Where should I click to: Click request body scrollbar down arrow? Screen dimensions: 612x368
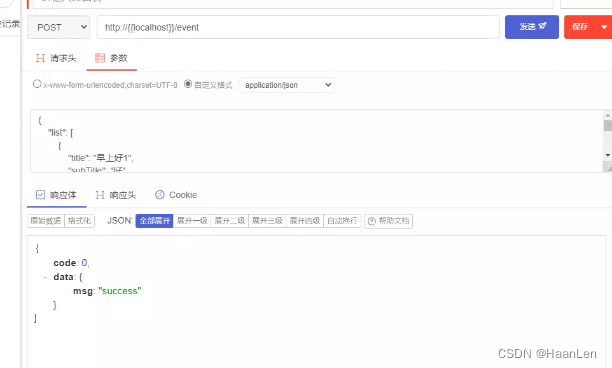tap(607, 155)
